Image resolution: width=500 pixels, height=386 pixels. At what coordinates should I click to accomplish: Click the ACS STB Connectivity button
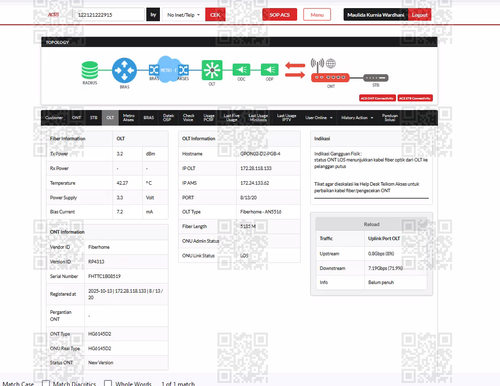click(x=415, y=98)
